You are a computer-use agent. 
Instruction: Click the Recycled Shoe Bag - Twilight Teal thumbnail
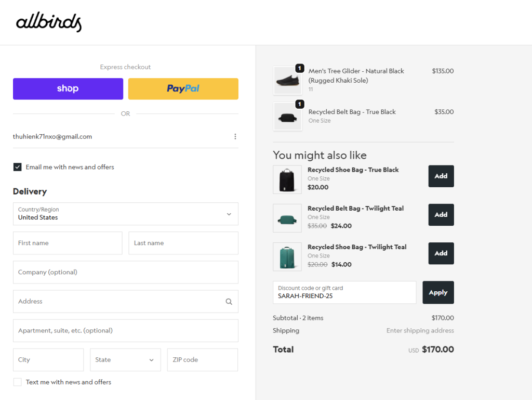pyautogui.click(x=287, y=256)
